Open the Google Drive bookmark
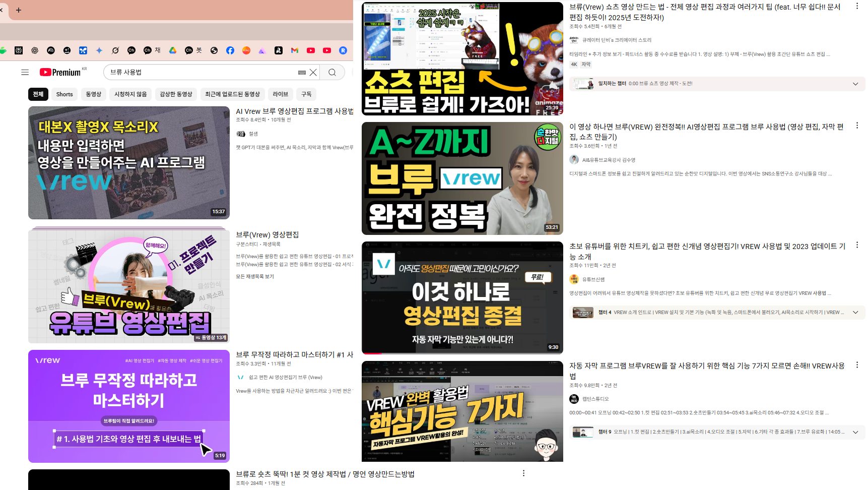 (x=172, y=50)
